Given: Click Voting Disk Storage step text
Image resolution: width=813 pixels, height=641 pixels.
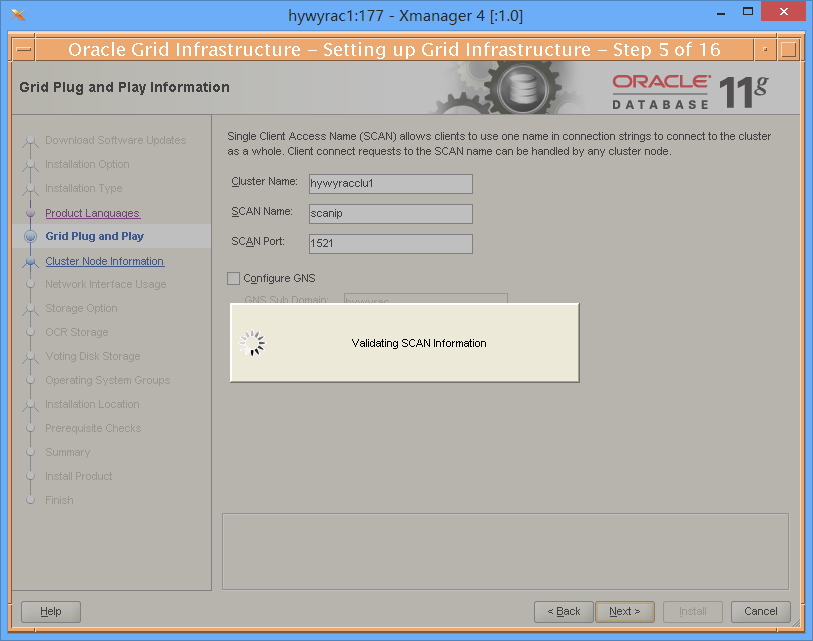Looking at the screenshot, I should [x=93, y=356].
